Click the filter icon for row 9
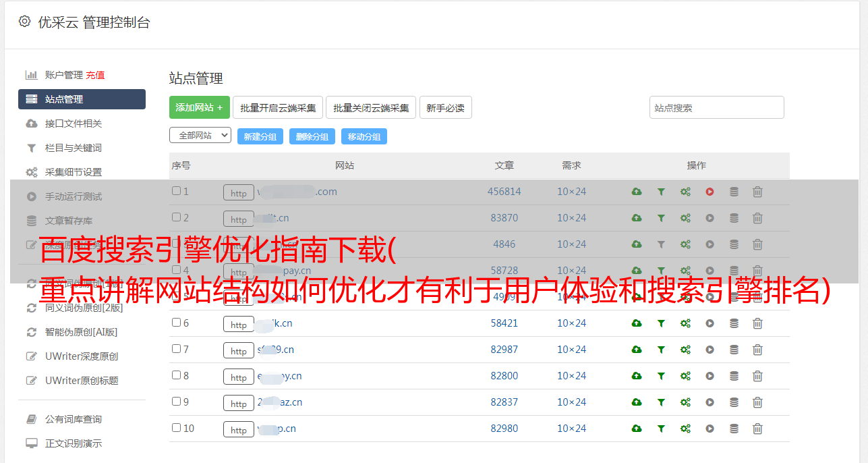The height and width of the screenshot is (463, 868). [661, 402]
